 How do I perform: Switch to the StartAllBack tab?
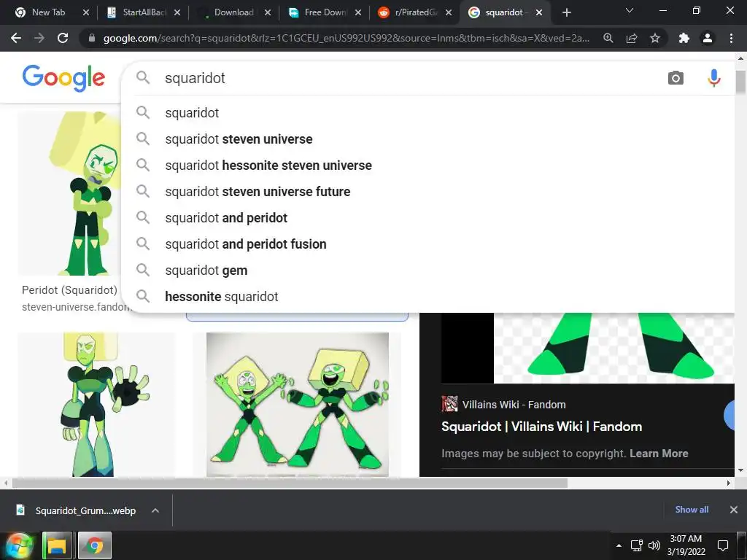145,12
